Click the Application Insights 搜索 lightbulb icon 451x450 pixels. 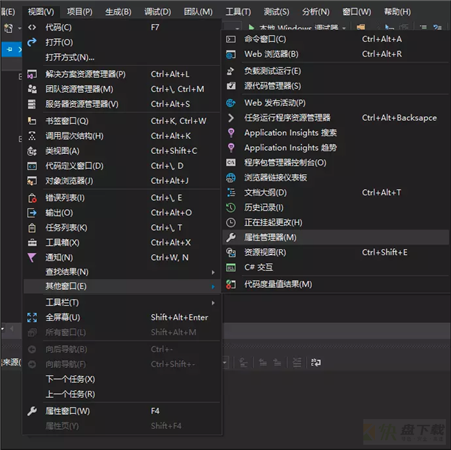(x=231, y=133)
